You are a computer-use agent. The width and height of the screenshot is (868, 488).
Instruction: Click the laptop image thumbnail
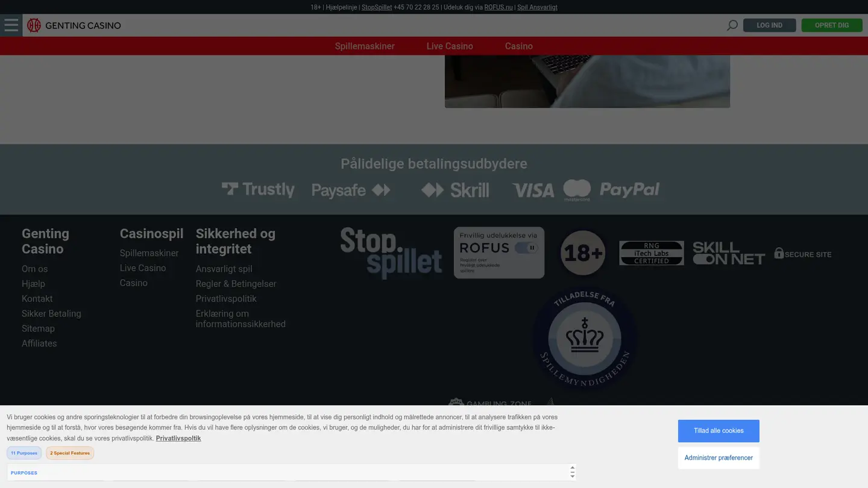tap(587, 81)
